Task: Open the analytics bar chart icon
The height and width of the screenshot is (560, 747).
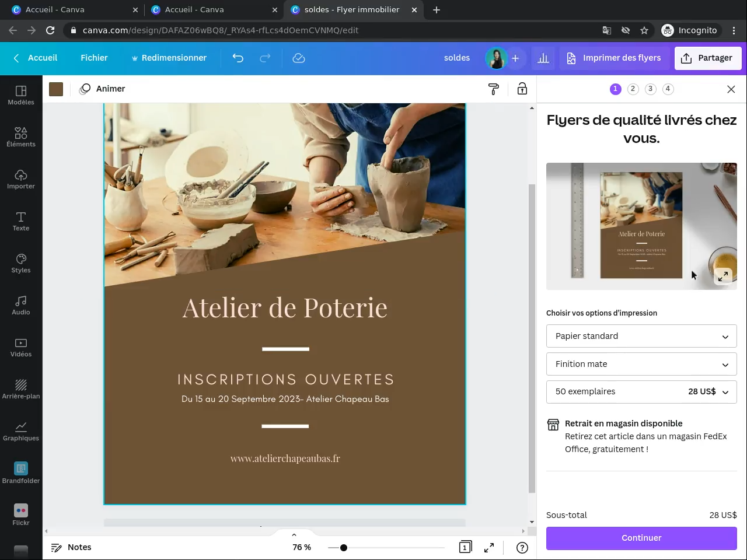Action: pos(543,58)
